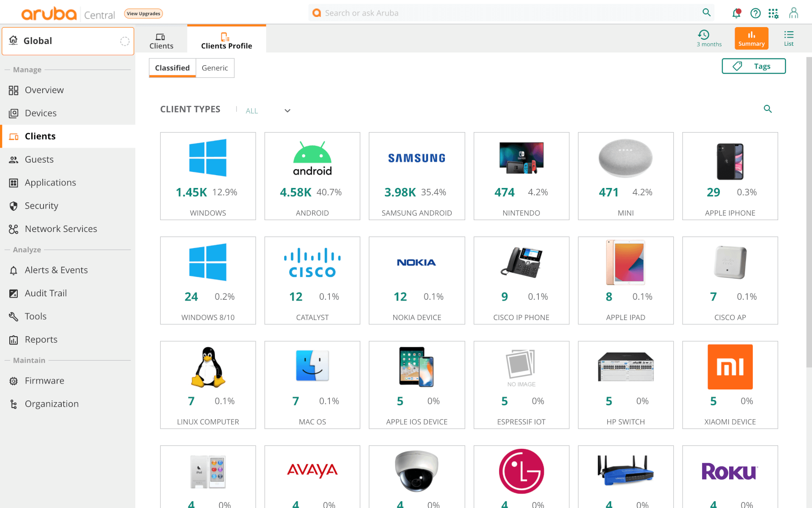
Task: Switch to Summary view
Action: pyautogui.click(x=752, y=39)
